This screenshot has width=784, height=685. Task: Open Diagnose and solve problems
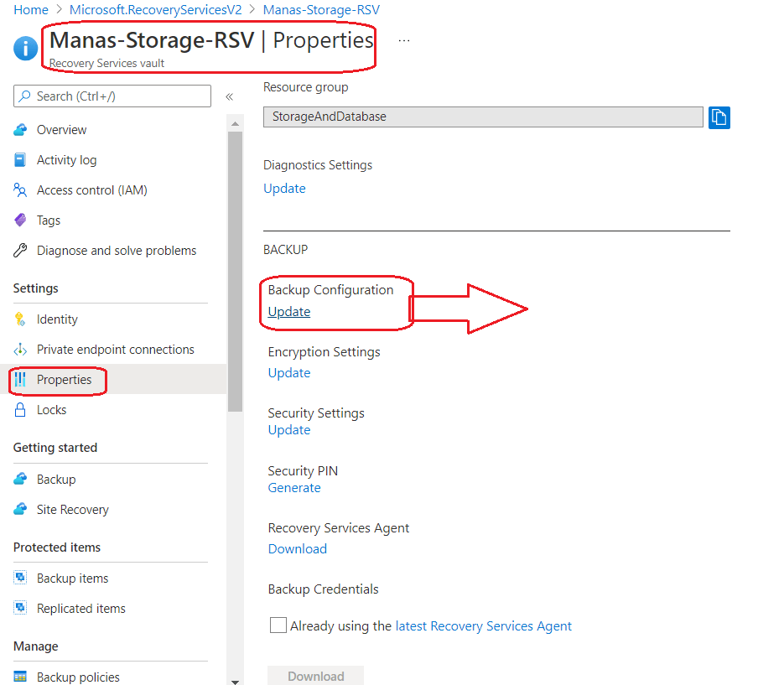click(x=117, y=250)
